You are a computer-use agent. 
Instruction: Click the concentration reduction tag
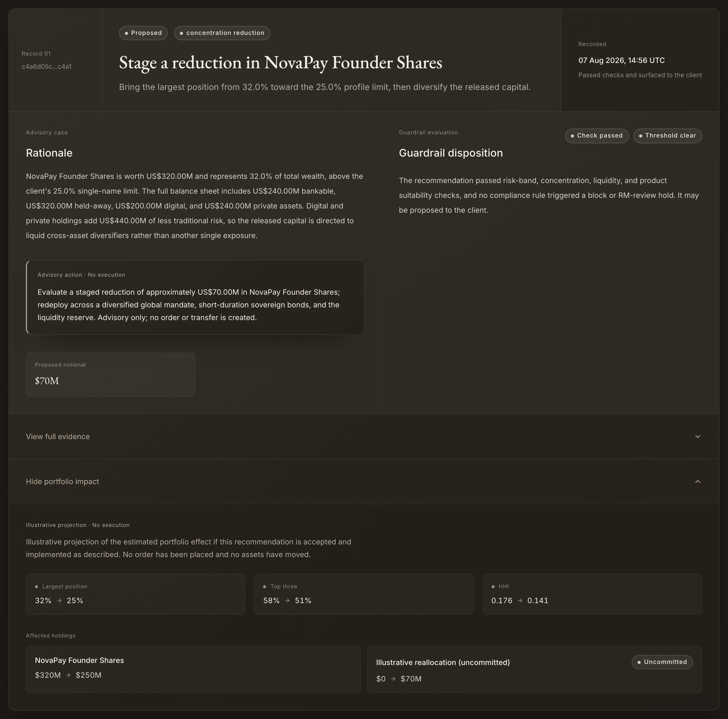click(x=222, y=33)
